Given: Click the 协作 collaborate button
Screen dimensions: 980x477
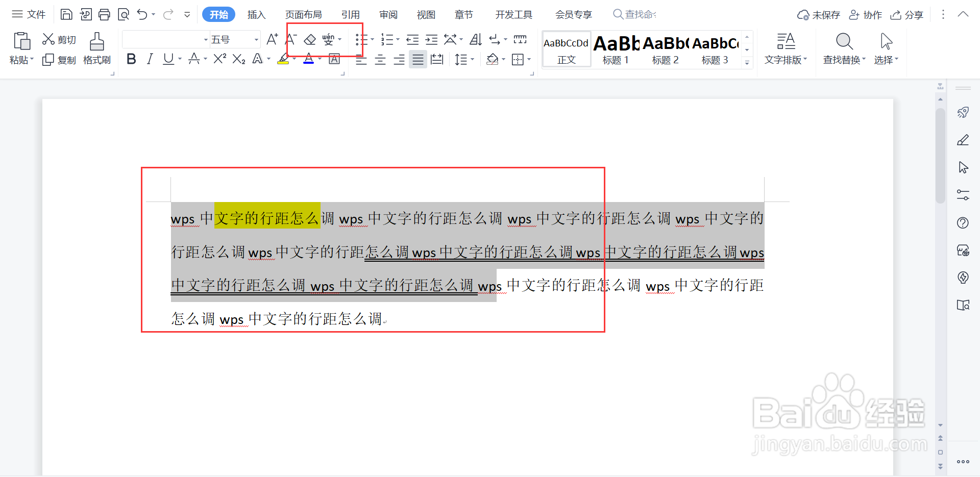Looking at the screenshot, I should click(865, 15).
